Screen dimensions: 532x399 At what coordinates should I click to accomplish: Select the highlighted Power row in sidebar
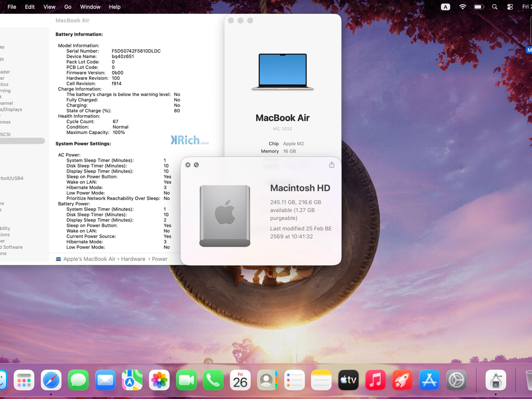tap(22, 141)
